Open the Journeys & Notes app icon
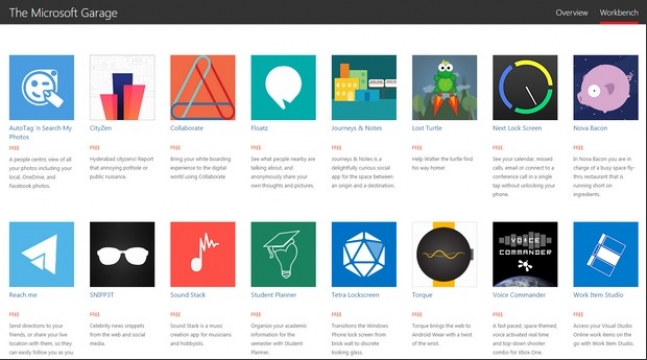This screenshot has width=647, height=360. [x=364, y=88]
